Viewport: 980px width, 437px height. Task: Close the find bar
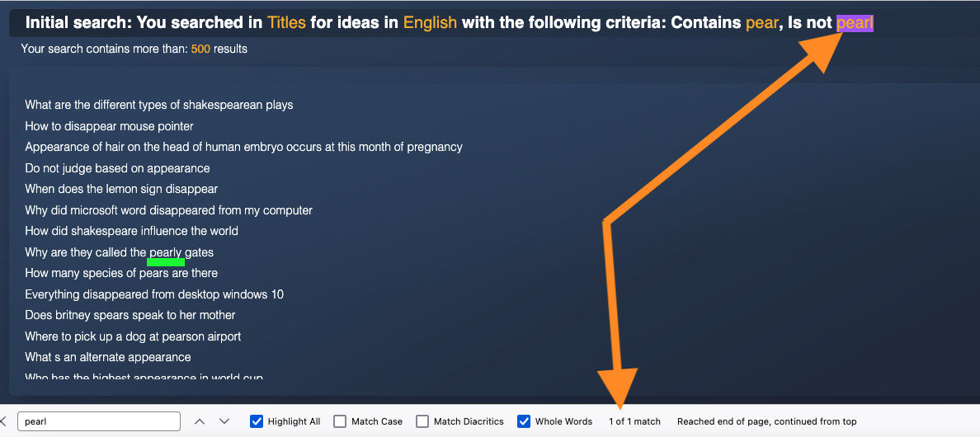[2, 421]
